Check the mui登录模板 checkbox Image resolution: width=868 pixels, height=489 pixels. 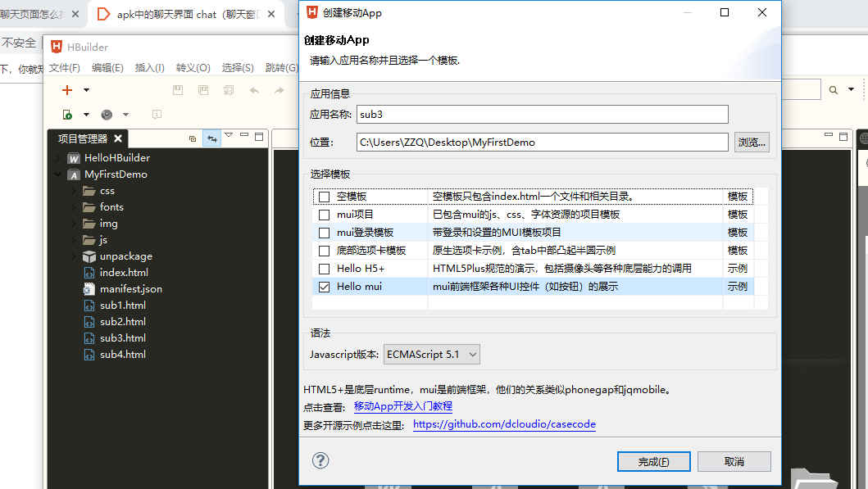(x=325, y=233)
